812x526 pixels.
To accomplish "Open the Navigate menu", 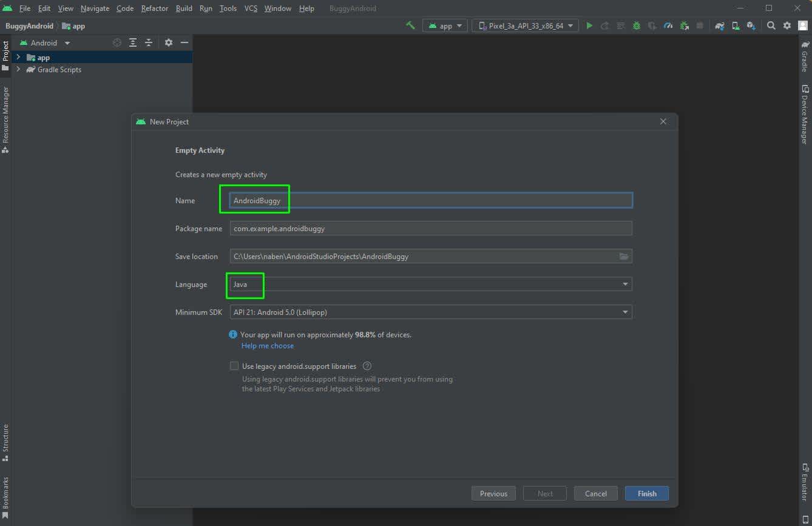I will click(95, 8).
